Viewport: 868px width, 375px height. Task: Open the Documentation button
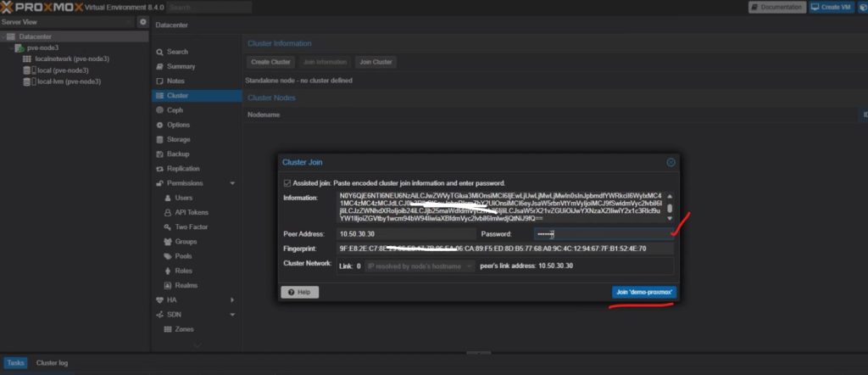click(x=777, y=7)
